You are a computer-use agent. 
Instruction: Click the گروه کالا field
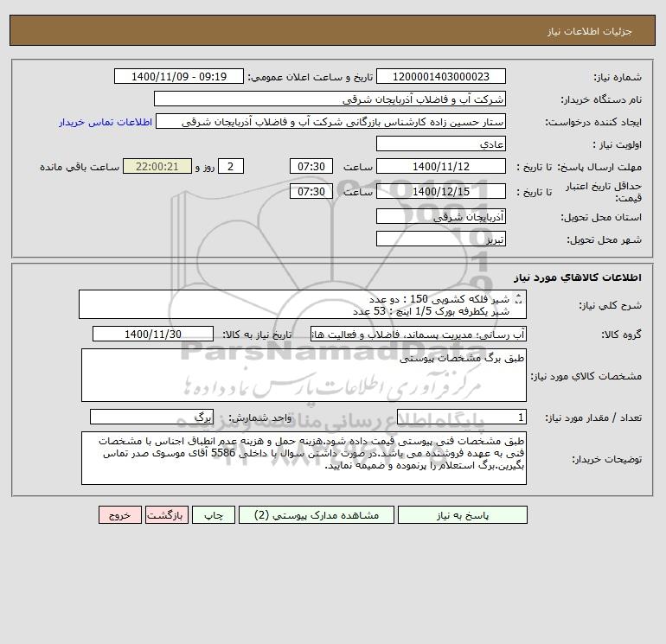click(419, 334)
